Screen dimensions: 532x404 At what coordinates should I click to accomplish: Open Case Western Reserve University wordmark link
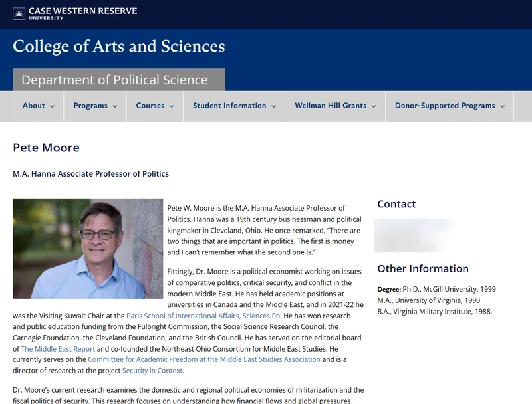[82, 13]
